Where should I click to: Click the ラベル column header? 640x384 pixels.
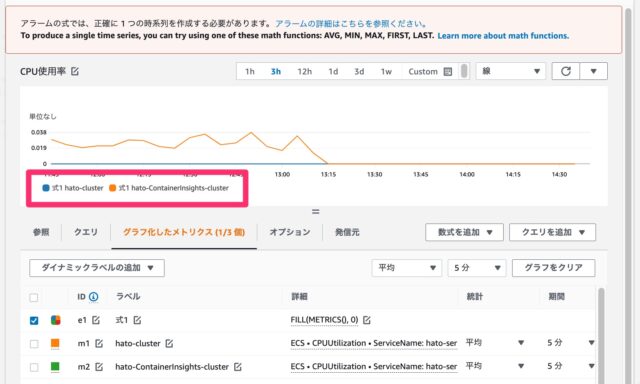pos(128,297)
